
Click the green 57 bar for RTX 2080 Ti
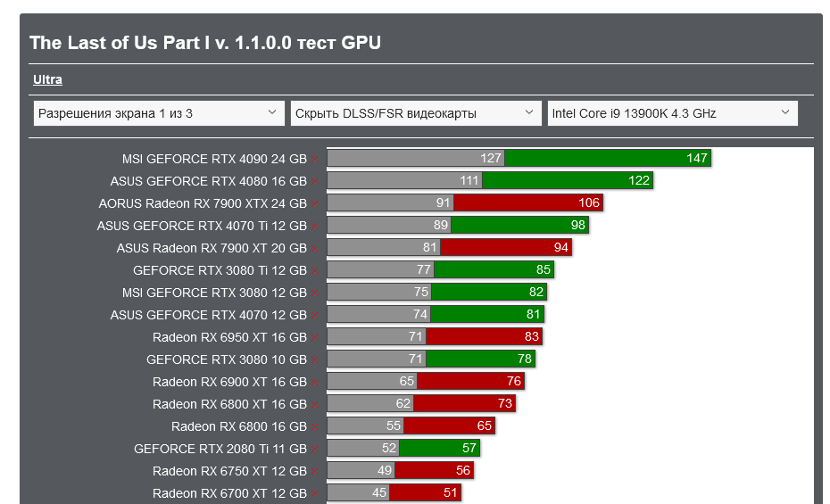439,448
